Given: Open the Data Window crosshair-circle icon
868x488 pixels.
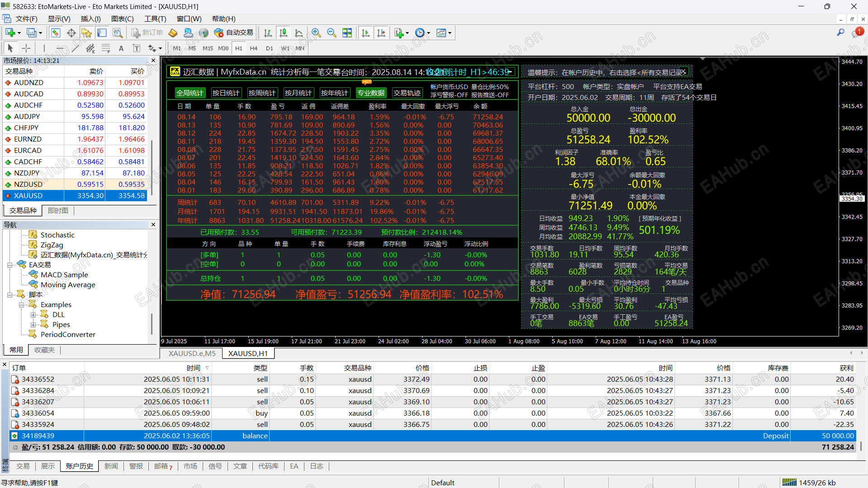Looking at the screenshot, I should [71, 33].
